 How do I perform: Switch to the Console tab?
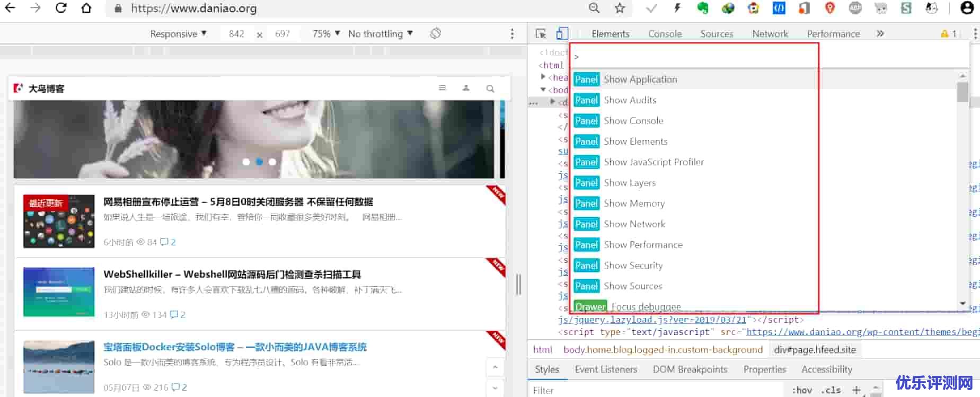pyautogui.click(x=665, y=33)
